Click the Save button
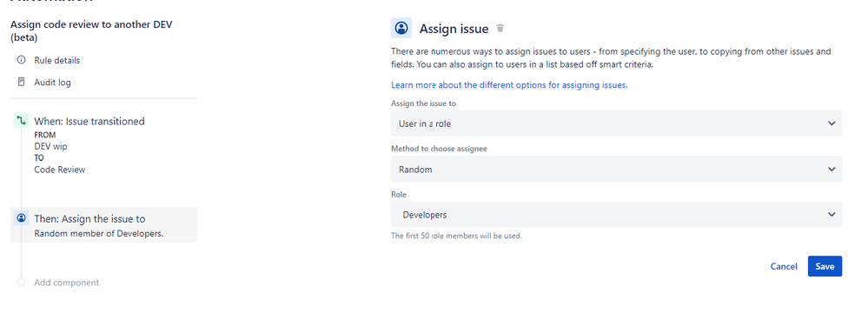The height and width of the screenshot is (320, 868). click(825, 266)
